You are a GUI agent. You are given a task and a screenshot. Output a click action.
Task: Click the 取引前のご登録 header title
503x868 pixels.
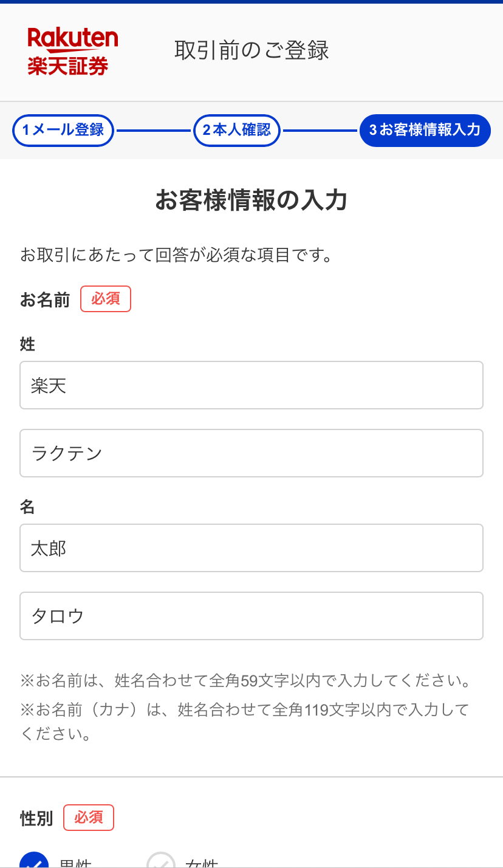251,50
